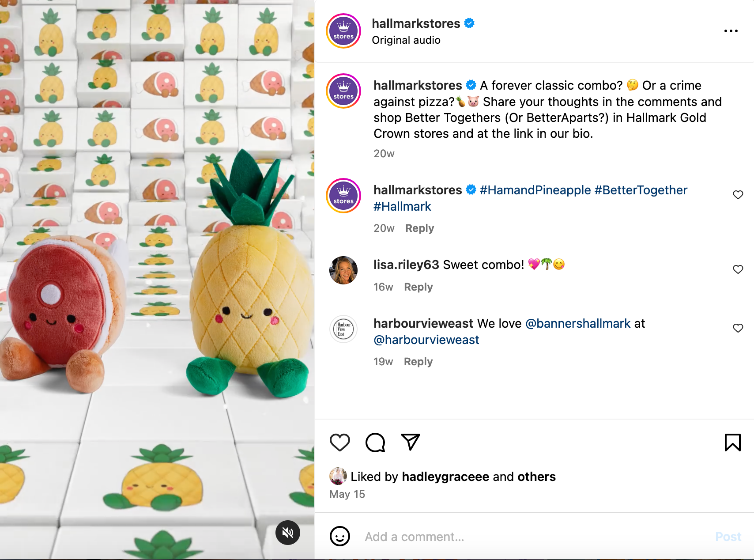
Task: Click the Add a comment field
Action: click(530, 537)
